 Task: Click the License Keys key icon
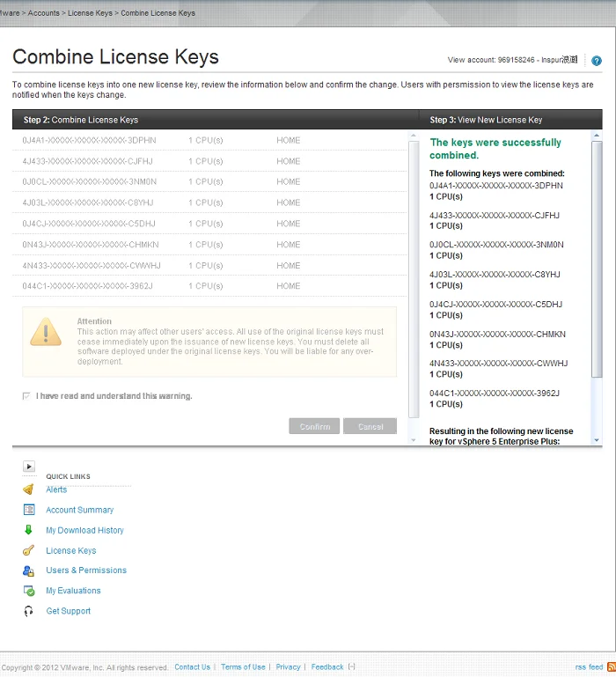point(28,550)
